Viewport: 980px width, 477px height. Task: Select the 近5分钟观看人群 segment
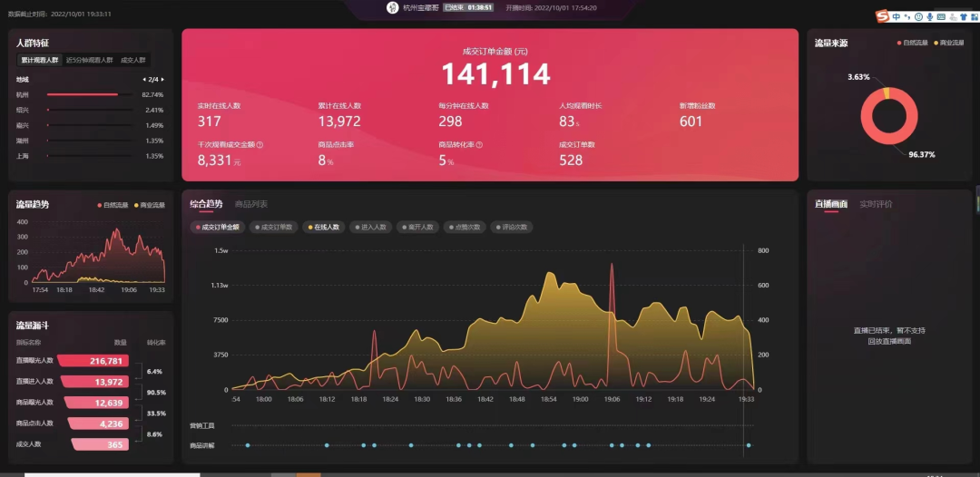89,61
